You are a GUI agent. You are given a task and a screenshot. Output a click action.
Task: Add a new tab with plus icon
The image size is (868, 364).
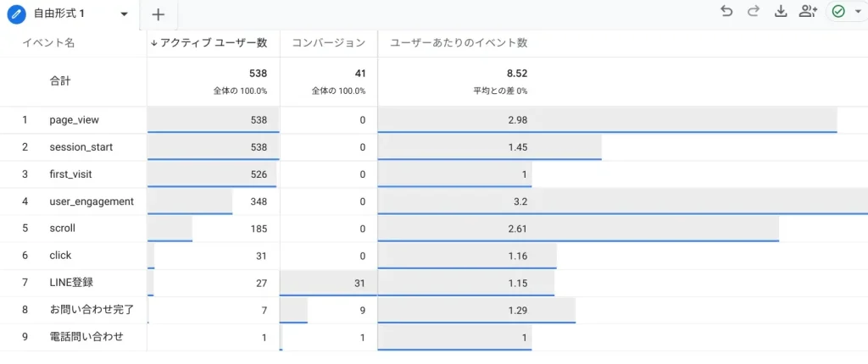click(x=159, y=15)
